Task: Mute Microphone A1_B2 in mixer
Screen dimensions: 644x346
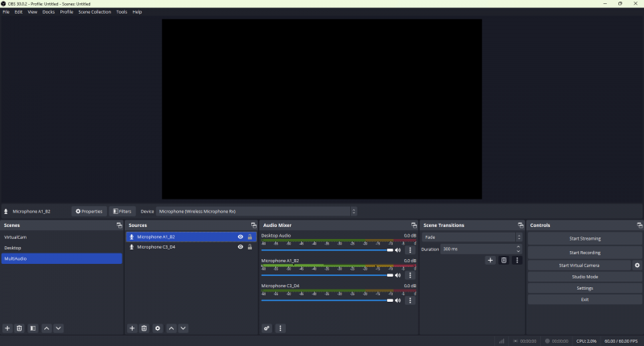Action: [x=398, y=275]
